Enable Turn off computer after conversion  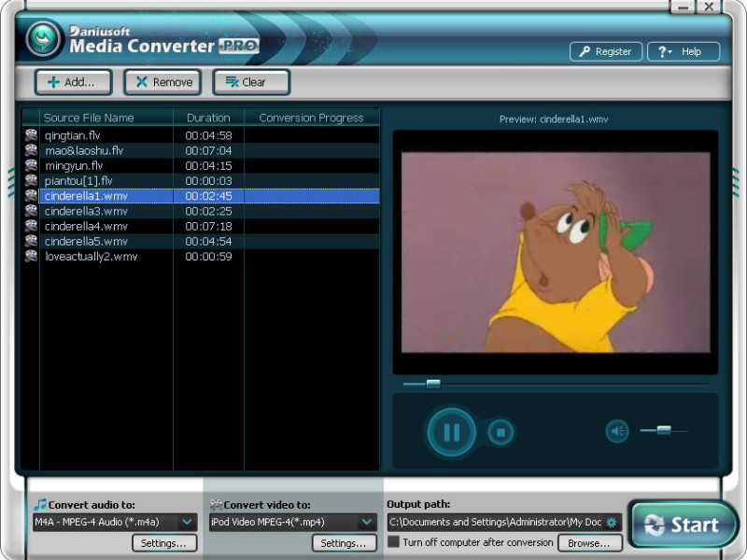(393, 542)
